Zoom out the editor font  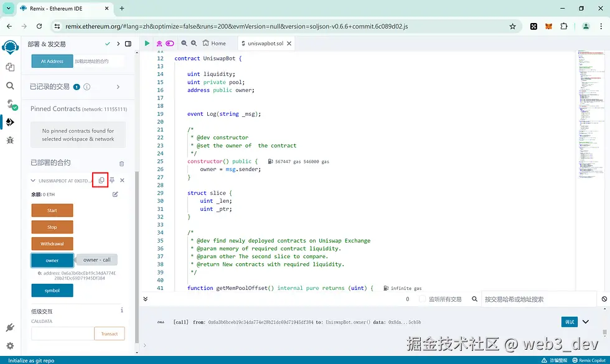click(184, 43)
